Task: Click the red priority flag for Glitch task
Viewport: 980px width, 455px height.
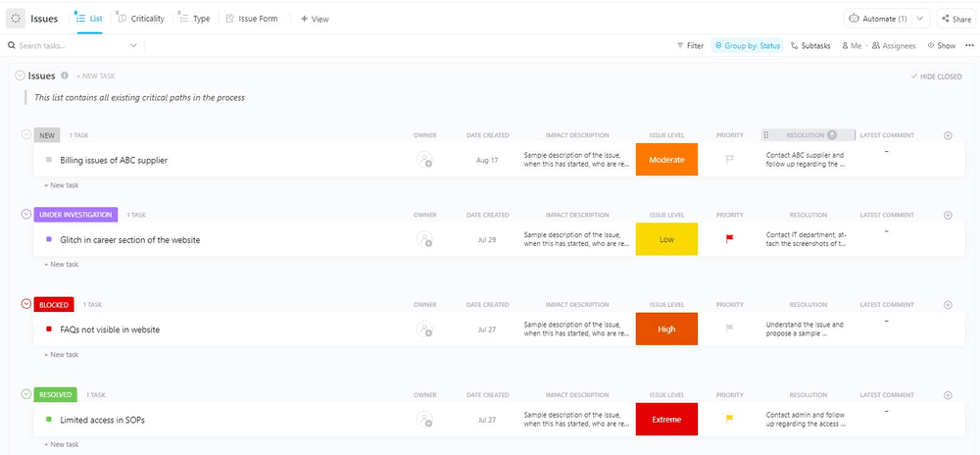Action: 729,239
